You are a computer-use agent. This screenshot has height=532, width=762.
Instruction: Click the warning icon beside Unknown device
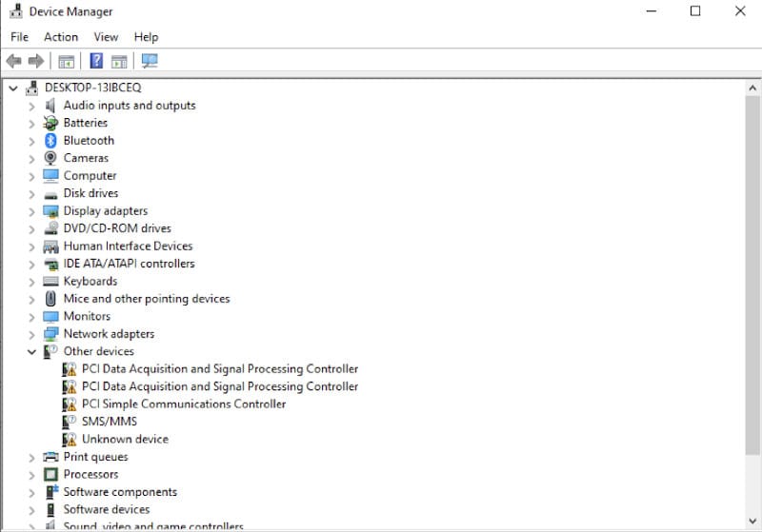[x=69, y=440]
